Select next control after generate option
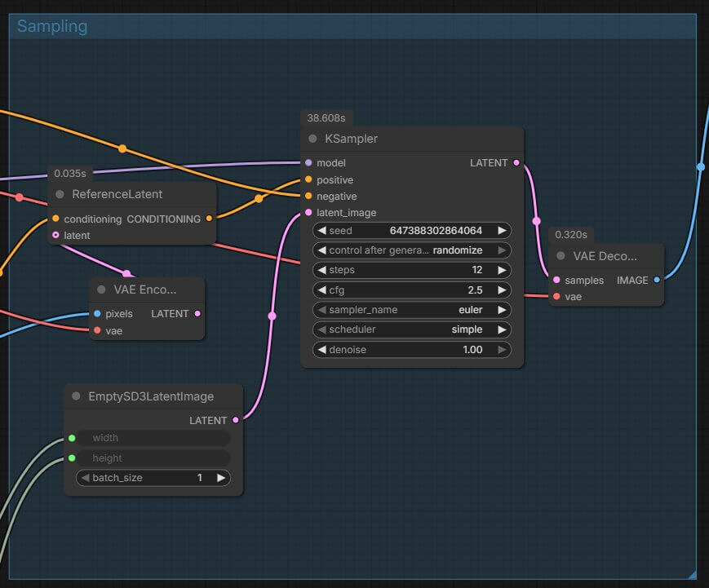 [502, 250]
